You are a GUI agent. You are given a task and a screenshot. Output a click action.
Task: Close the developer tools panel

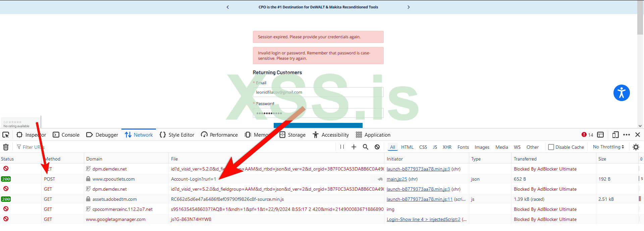[x=638, y=135]
